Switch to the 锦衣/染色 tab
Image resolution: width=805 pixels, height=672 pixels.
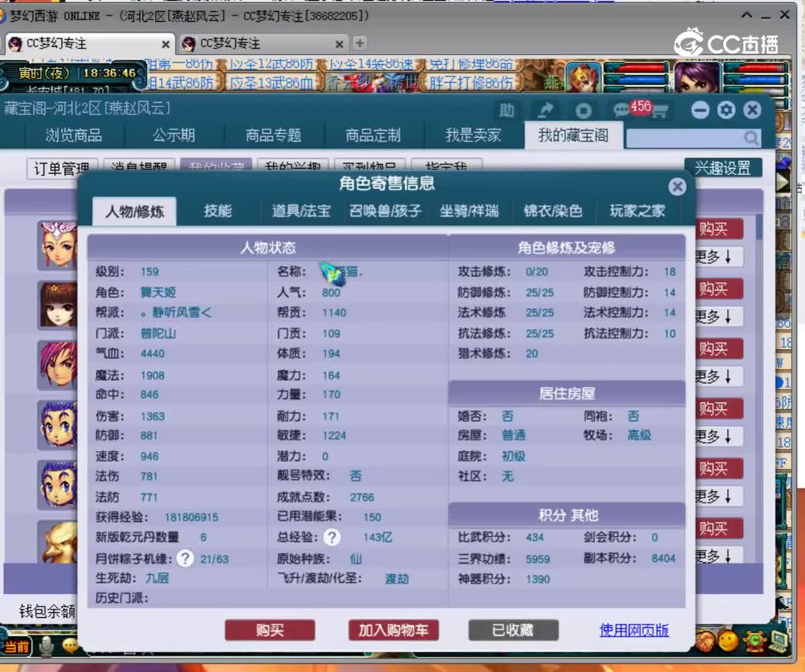point(553,211)
